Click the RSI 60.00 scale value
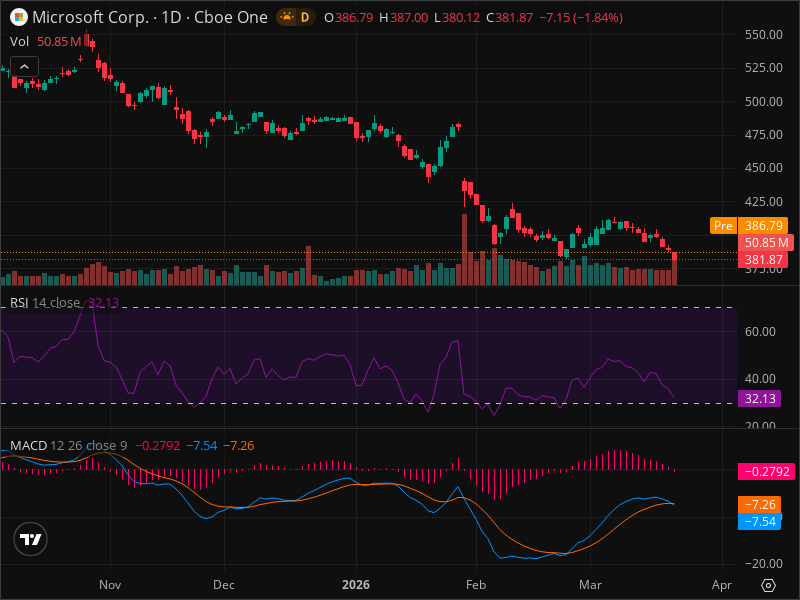800x600 pixels. coord(760,332)
